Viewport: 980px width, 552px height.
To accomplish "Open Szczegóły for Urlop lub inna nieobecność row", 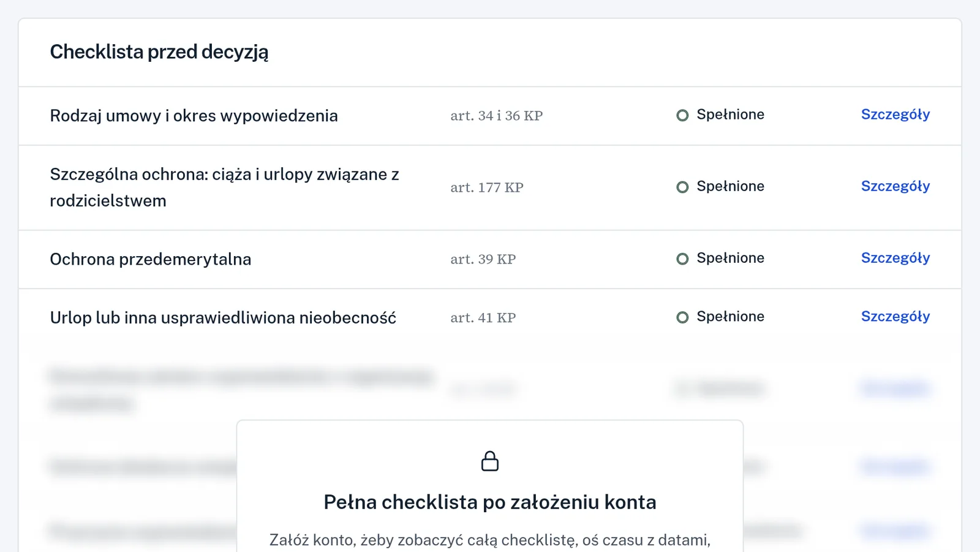I will point(895,317).
